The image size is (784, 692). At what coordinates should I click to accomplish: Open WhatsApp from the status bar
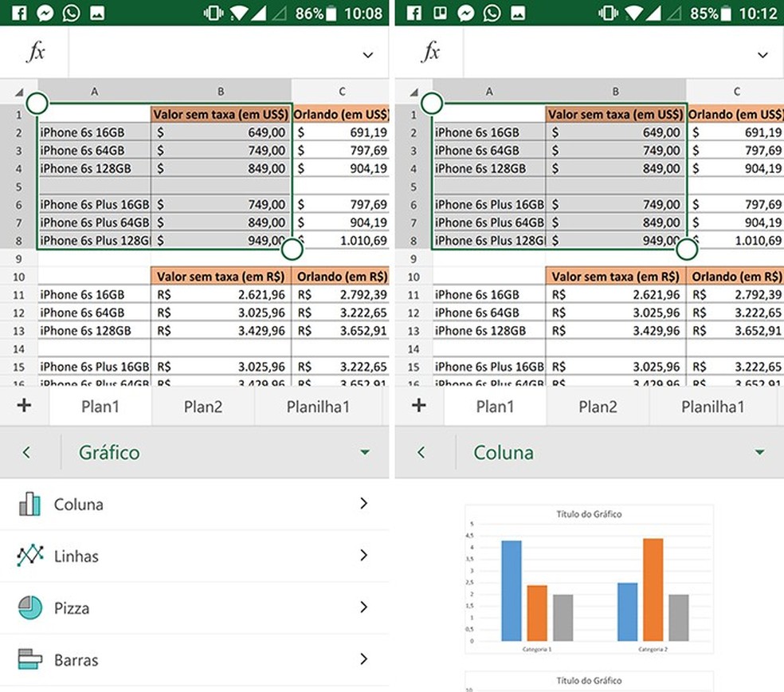(x=69, y=12)
